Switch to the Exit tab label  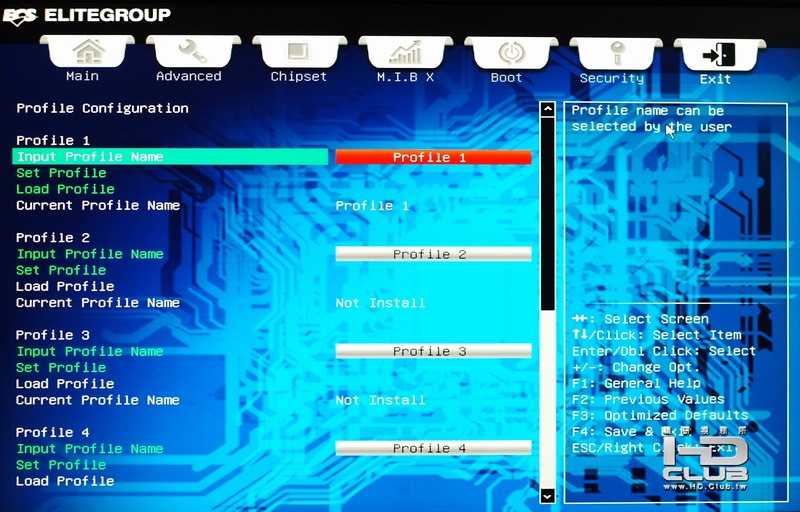[x=715, y=80]
